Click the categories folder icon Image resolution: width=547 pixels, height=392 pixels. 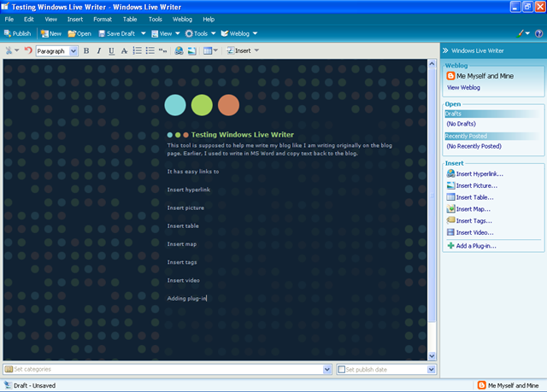[9, 369]
